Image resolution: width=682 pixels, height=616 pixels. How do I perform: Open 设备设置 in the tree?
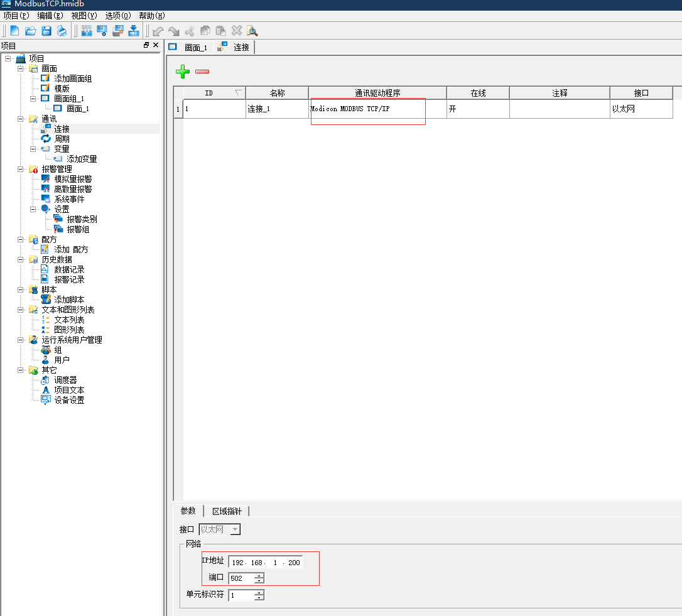coord(69,400)
